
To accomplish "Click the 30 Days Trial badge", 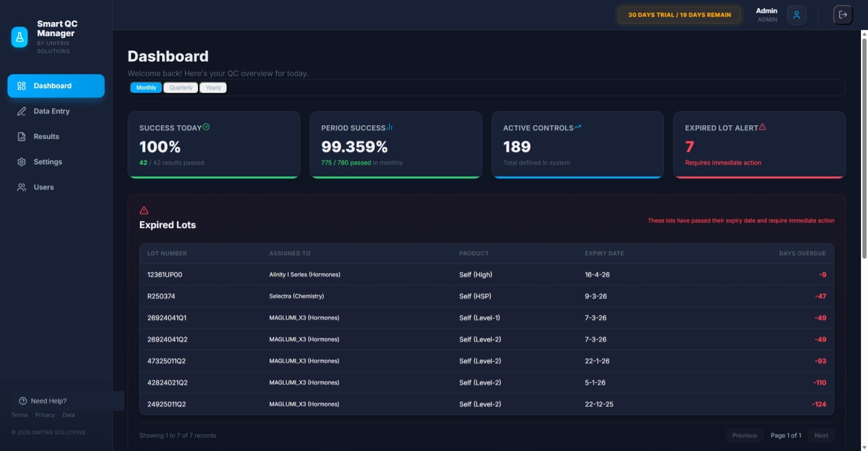I will click(680, 15).
